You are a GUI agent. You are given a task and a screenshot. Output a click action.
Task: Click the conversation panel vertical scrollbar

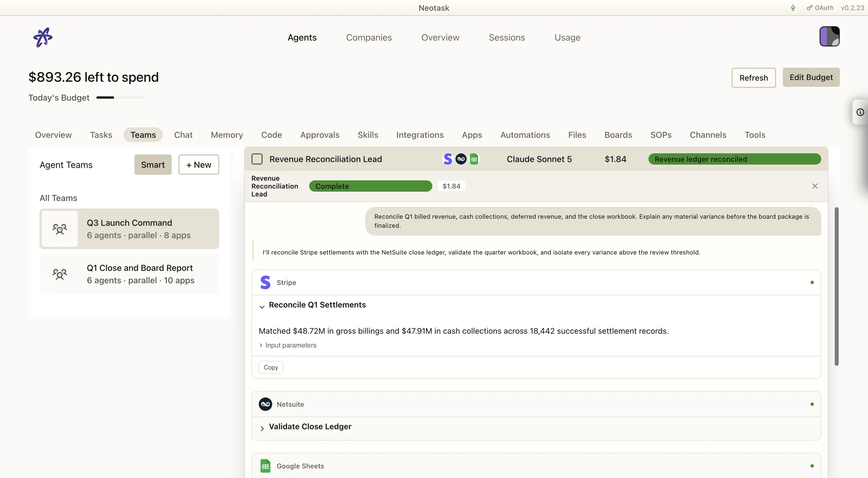click(836, 286)
